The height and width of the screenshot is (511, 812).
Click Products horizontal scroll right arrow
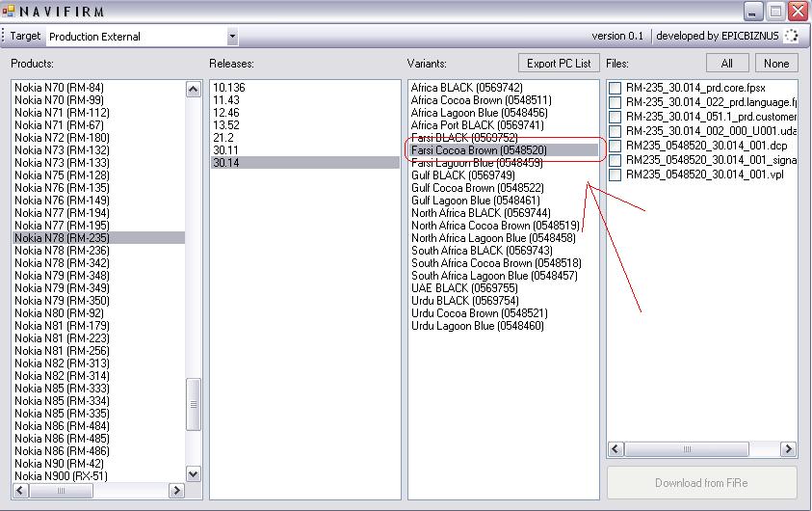176,490
